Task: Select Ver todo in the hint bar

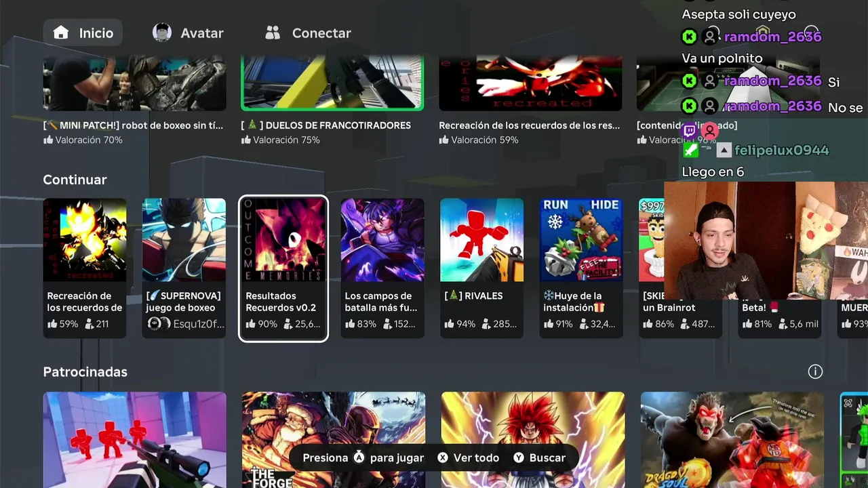Action: click(477, 457)
